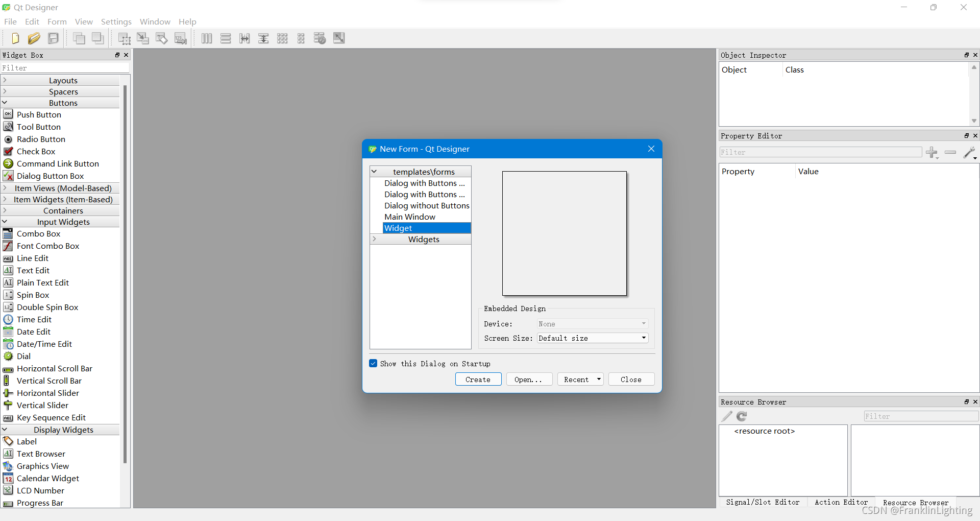Open the Form menu
This screenshot has height=521, width=980.
[x=57, y=21]
